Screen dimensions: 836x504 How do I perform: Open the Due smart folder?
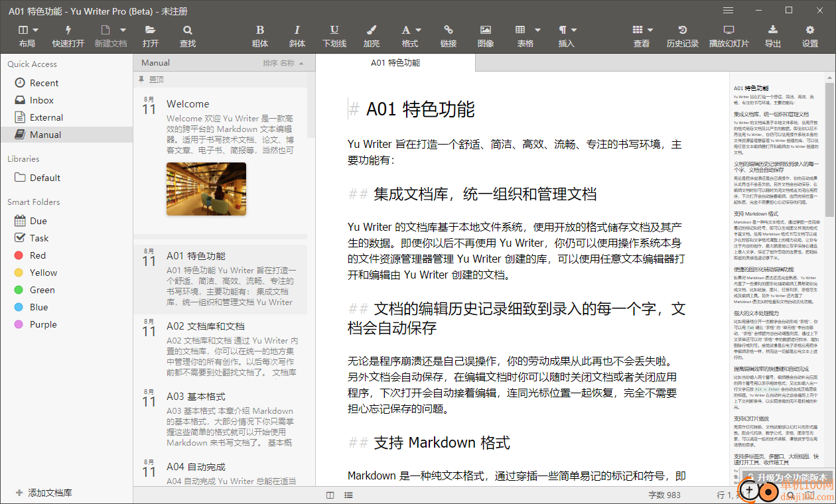(x=66, y=221)
